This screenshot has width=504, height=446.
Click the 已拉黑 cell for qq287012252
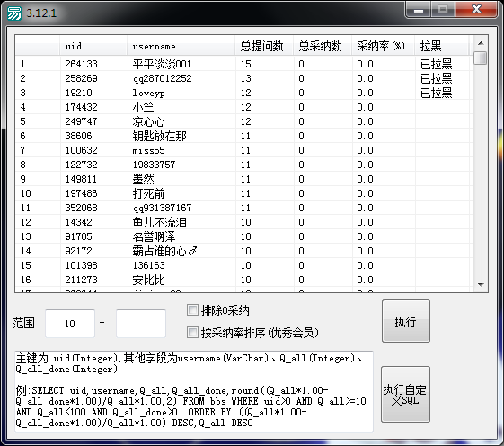point(437,78)
